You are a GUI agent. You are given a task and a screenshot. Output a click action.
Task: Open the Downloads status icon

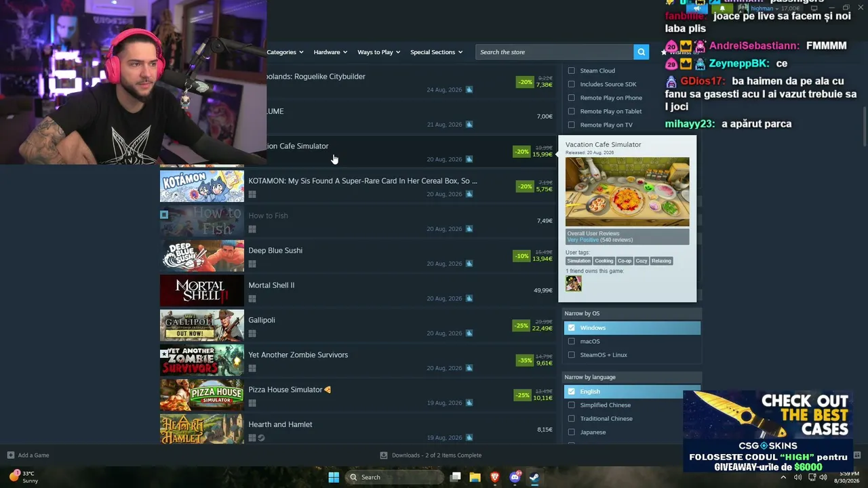pos(384,455)
